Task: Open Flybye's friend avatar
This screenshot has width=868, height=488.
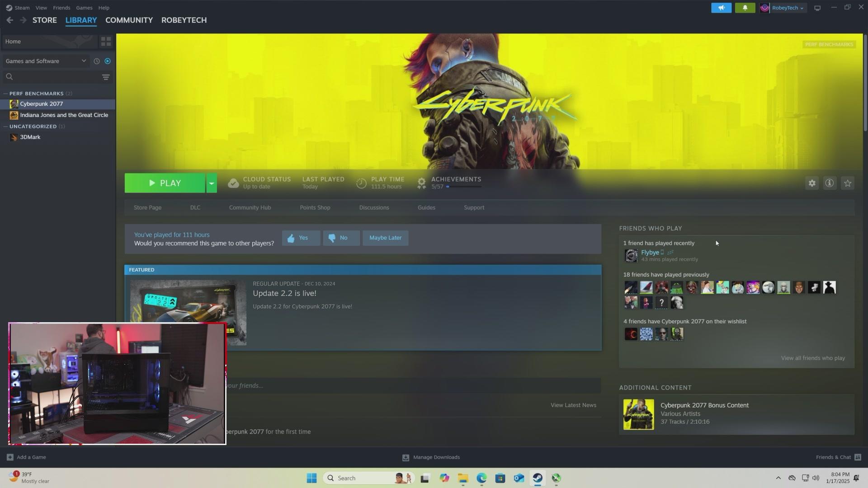Action: (x=631, y=255)
